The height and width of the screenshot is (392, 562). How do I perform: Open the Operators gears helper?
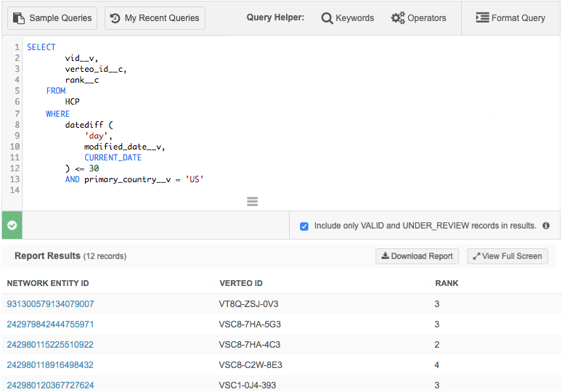(x=419, y=18)
